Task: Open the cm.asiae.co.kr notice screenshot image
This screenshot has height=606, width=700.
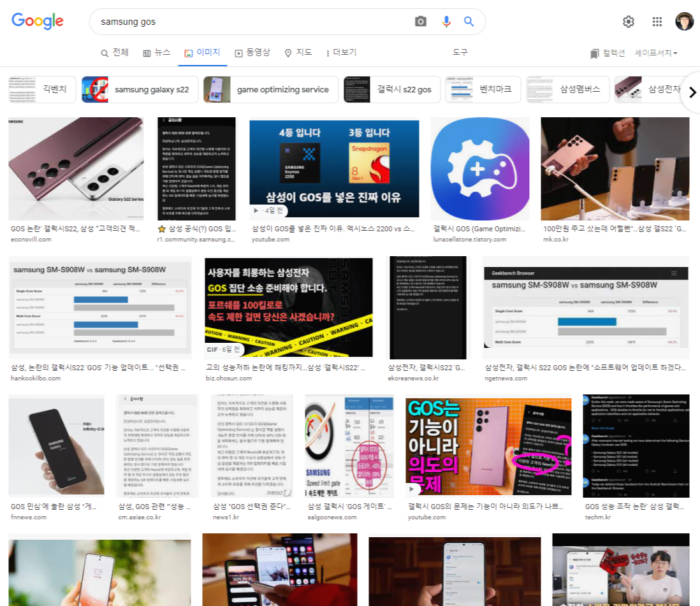Action: tap(157, 445)
